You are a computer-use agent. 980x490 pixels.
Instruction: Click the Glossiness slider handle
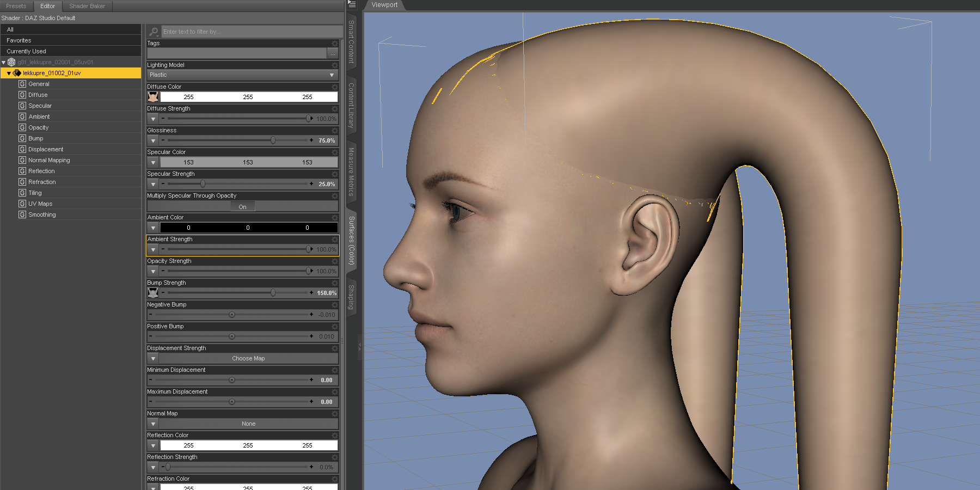click(x=273, y=140)
